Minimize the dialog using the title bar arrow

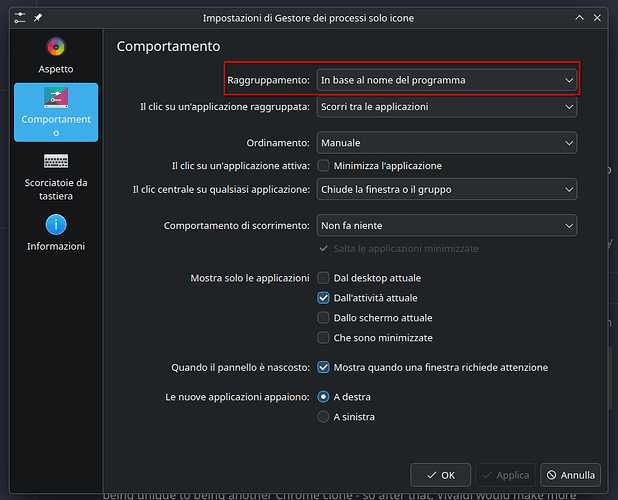coord(578,18)
